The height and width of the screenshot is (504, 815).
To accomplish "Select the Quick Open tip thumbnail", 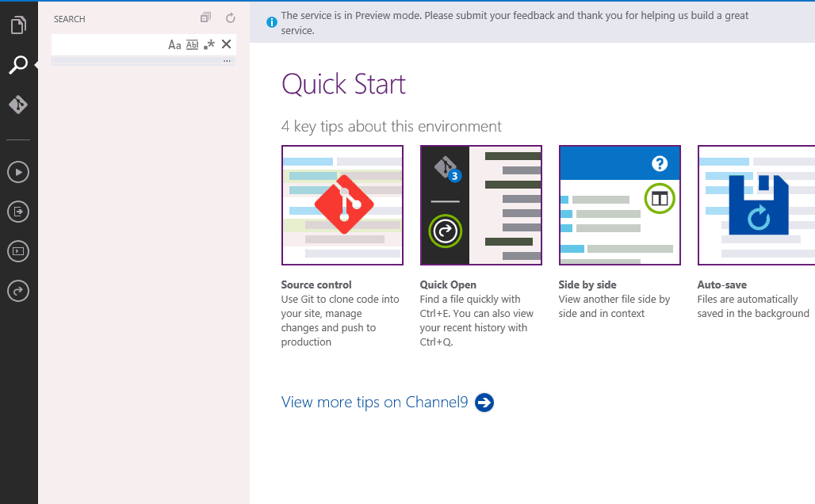I will pos(480,204).
